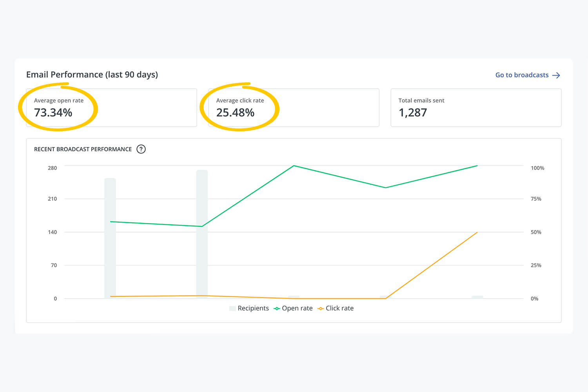Click the 25.48% click rate value

point(235,113)
